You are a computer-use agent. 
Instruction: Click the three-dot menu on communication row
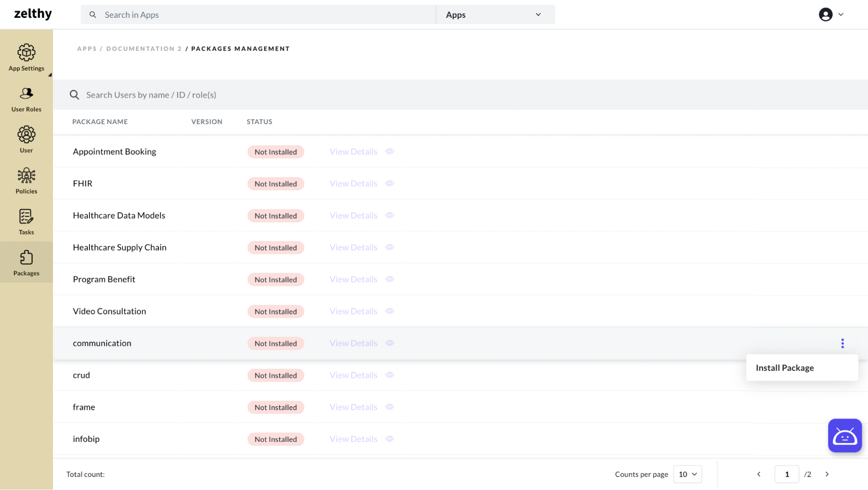(x=842, y=343)
